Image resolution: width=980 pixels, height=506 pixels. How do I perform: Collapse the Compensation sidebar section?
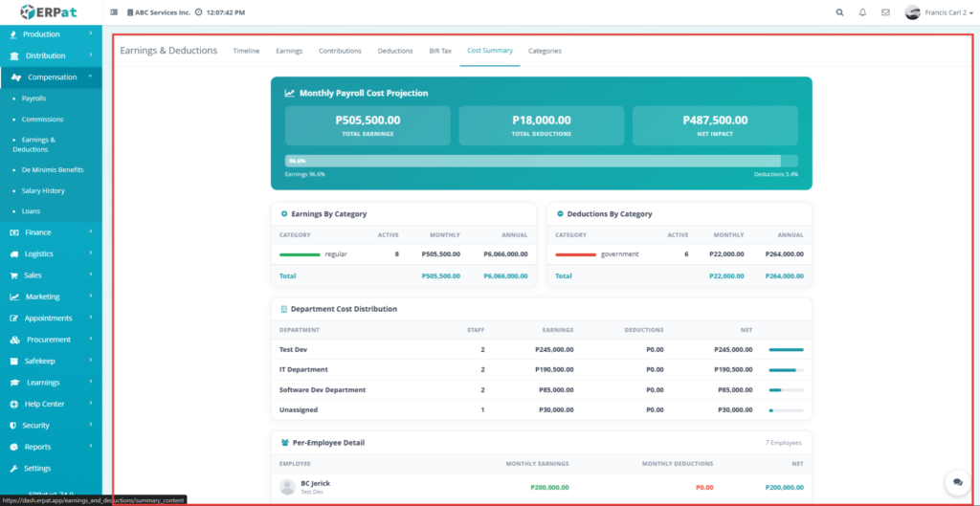51,77
